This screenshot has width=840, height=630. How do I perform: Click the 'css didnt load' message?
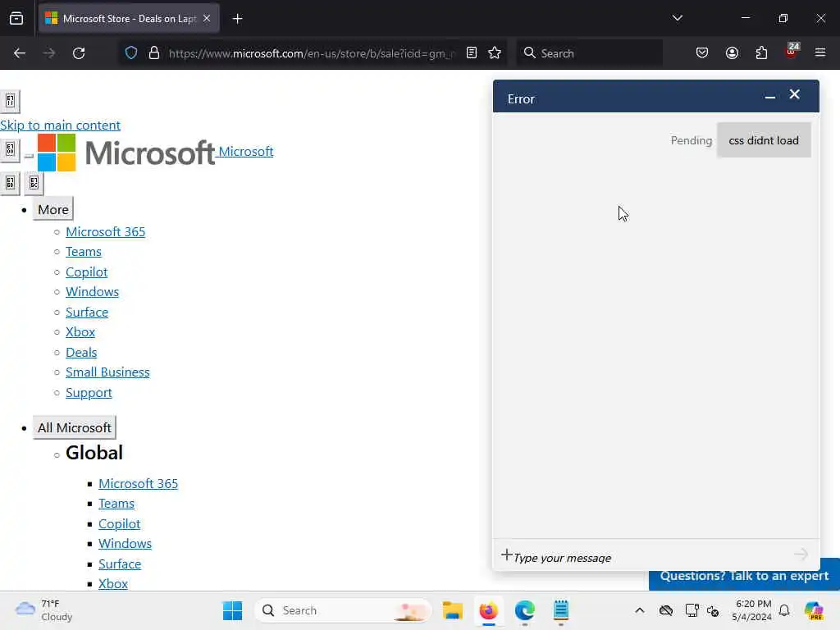764,140
